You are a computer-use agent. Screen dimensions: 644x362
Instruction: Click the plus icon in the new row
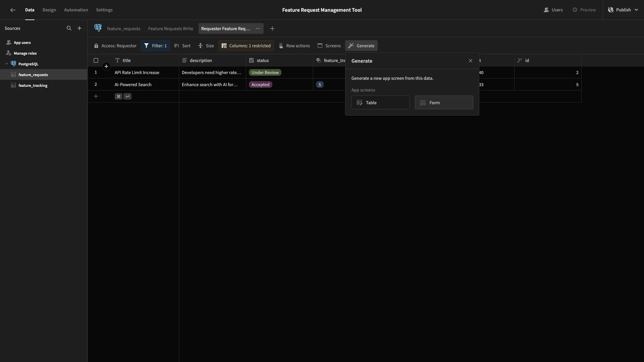(x=96, y=97)
